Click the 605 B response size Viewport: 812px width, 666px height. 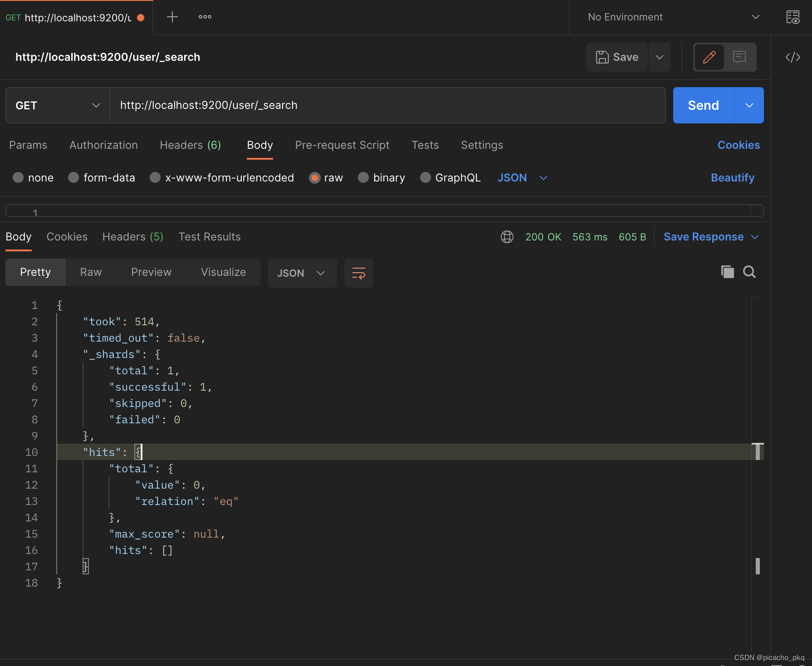(632, 237)
